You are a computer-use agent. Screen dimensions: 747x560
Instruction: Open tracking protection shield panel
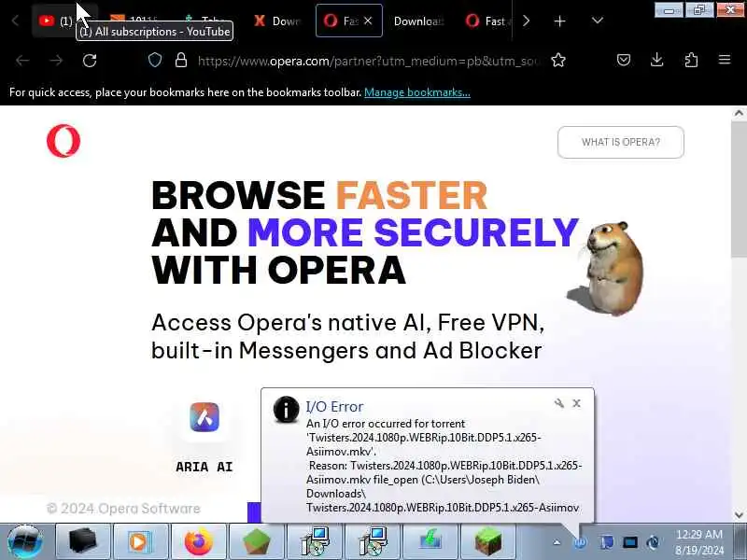click(155, 61)
